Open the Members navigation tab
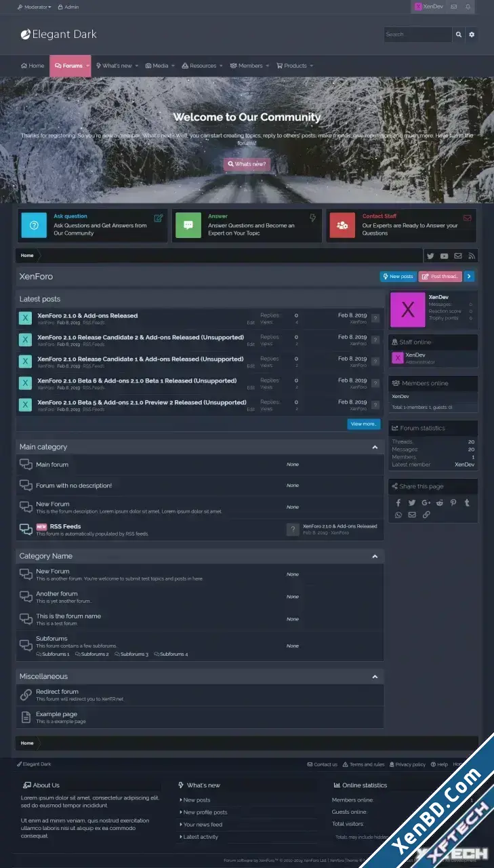The height and width of the screenshot is (868, 494). click(246, 66)
